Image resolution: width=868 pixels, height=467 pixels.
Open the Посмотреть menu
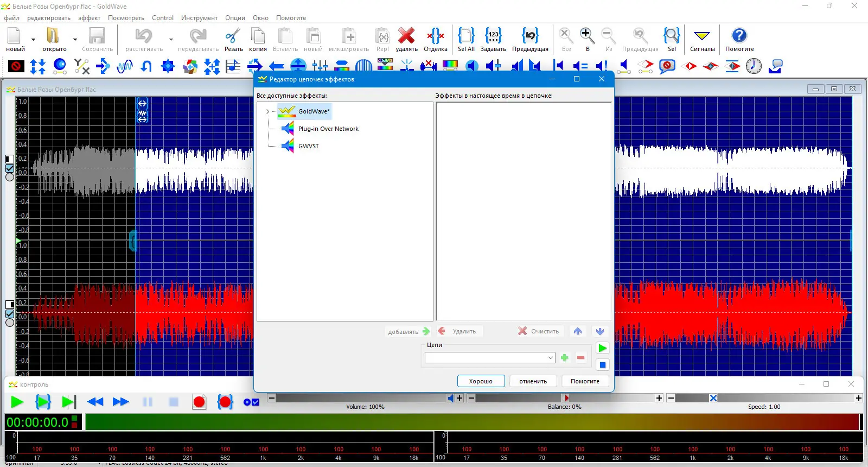pyautogui.click(x=126, y=18)
